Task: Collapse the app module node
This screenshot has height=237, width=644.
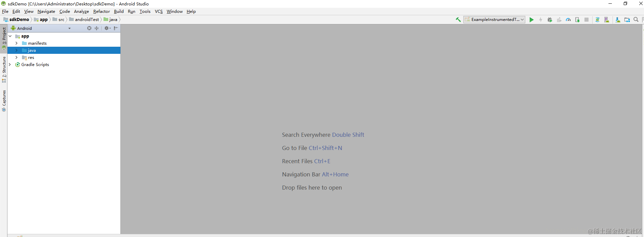Action: (x=10, y=36)
